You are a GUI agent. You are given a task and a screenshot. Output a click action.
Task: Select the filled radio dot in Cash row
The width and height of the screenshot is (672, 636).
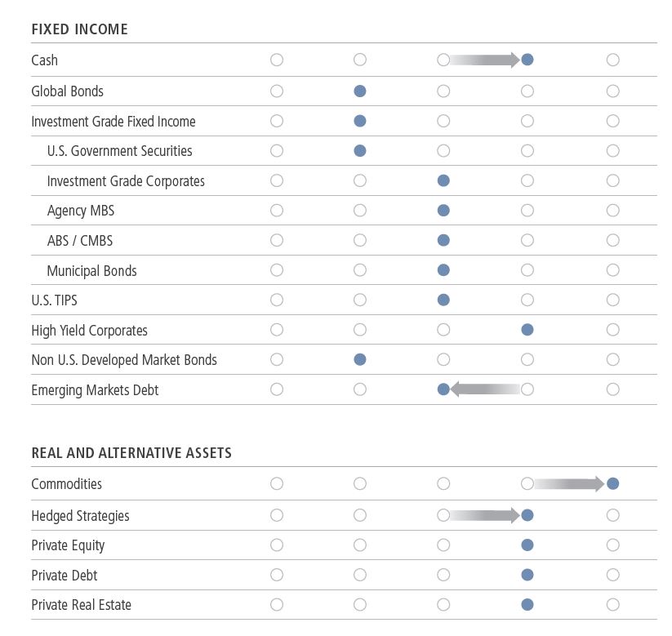coord(527,60)
